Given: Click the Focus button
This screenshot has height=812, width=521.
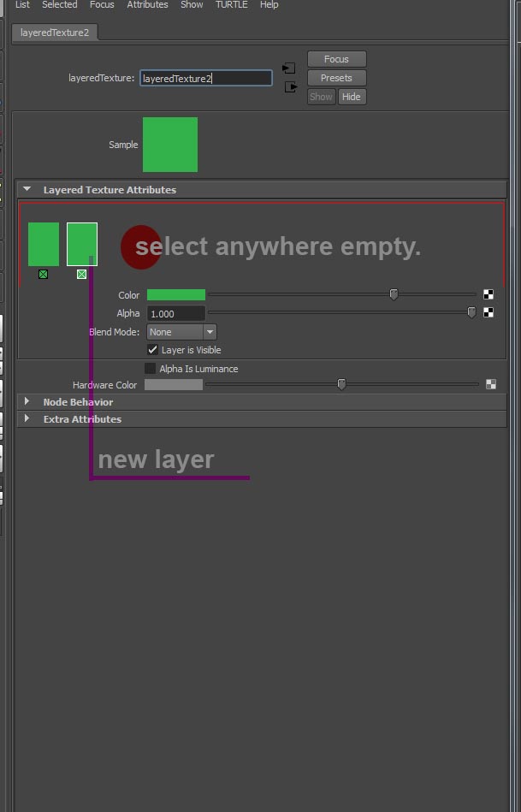Looking at the screenshot, I should pos(336,59).
